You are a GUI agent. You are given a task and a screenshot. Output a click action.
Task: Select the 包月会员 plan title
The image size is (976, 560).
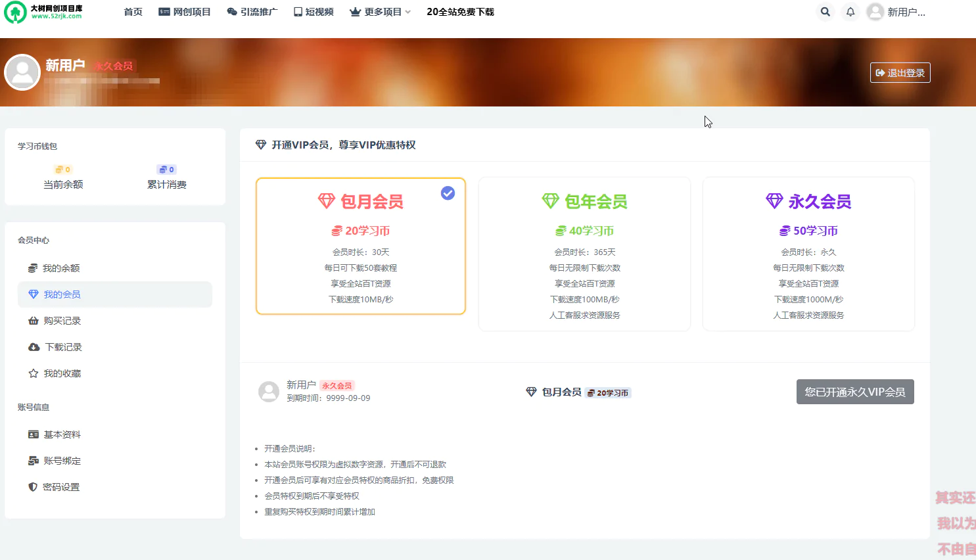click(372, 201)
